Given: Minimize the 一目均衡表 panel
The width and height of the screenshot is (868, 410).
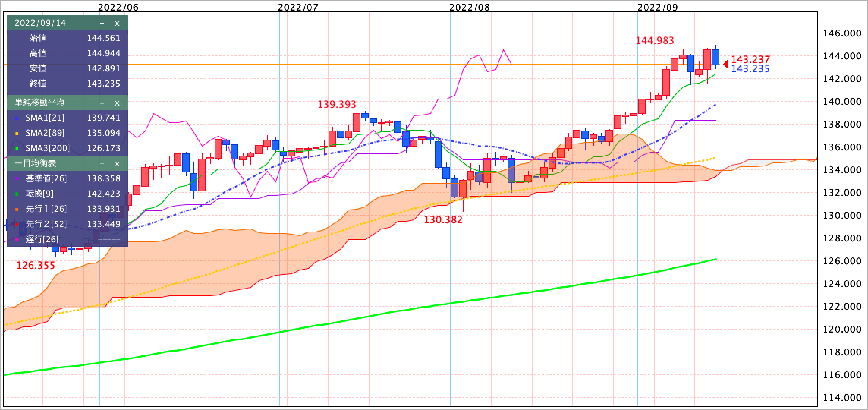Looking at the screenshot, I should (102, 164).
